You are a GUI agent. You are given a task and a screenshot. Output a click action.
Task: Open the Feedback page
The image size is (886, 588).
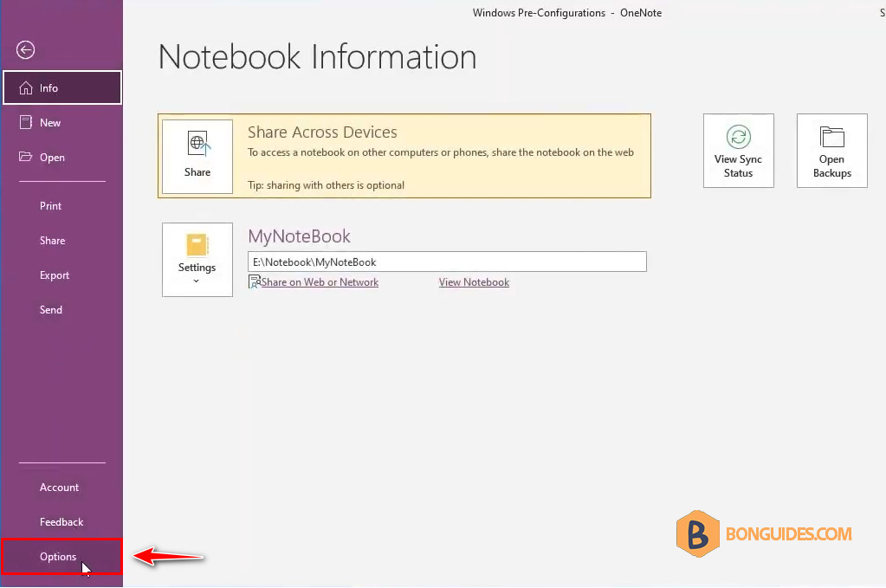[x=61, y=522]
